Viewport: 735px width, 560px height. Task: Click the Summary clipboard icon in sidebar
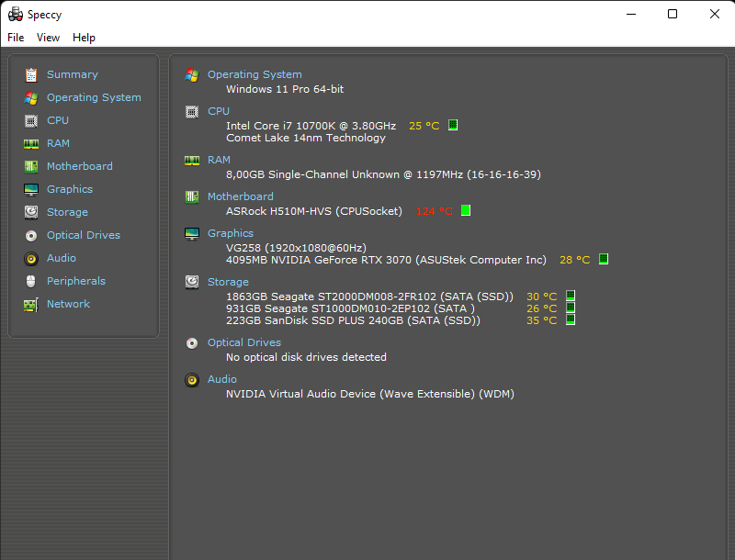pyautogui.click(x=31, y=75)
